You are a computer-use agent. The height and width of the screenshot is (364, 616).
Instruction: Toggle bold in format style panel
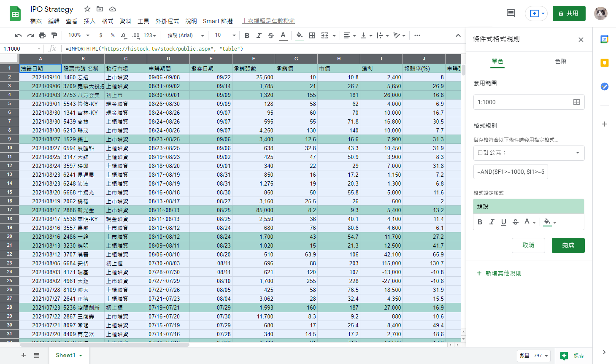(x=480, y=222)
